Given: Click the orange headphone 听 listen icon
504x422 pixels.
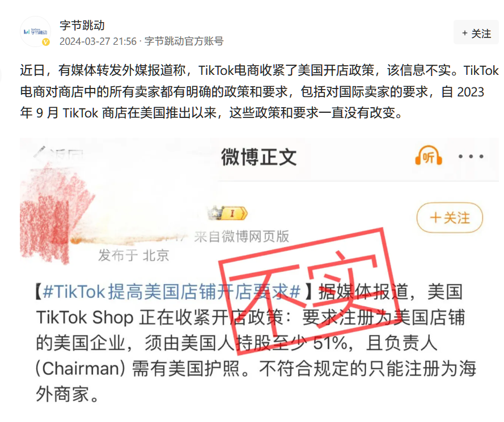Looking at the screenshot, I should tap(428, 156).
